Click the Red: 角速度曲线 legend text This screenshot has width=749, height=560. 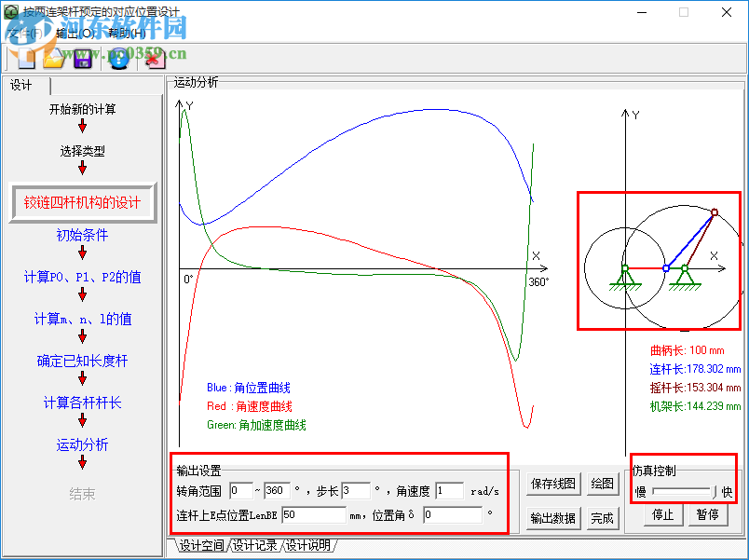(250, 406)
